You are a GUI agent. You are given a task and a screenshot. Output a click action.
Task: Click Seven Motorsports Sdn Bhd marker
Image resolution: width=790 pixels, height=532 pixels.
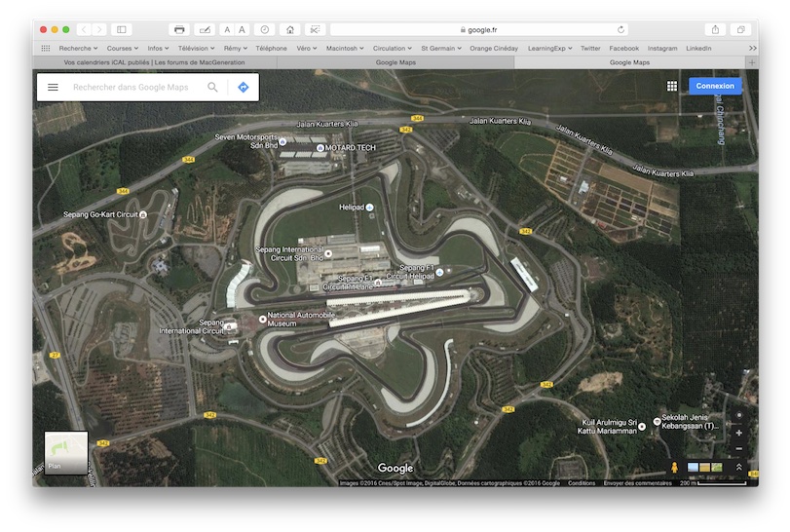(282, 141)
